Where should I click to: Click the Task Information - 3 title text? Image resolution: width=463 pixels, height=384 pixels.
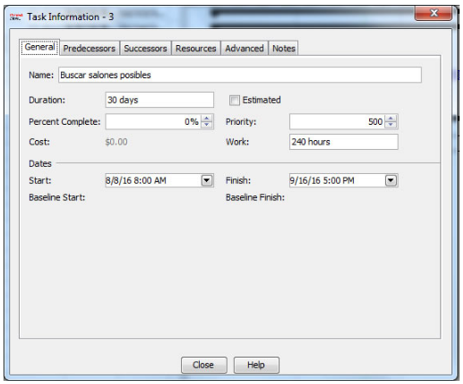coord(70,17)
